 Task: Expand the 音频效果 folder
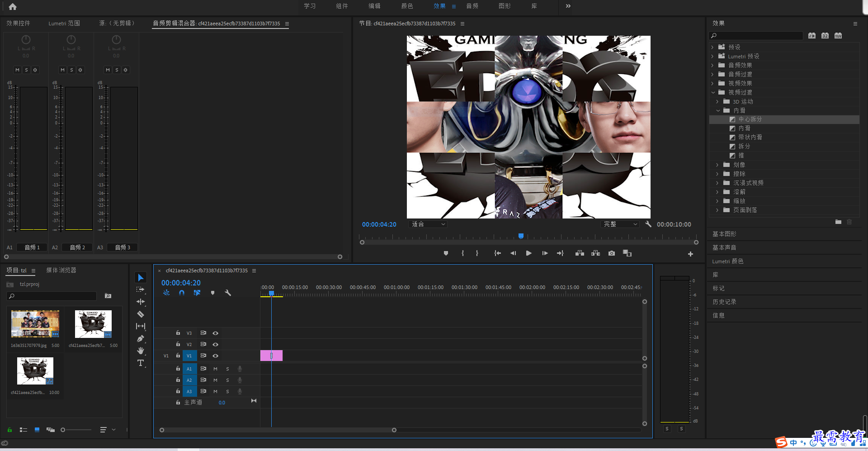point(712,65)
